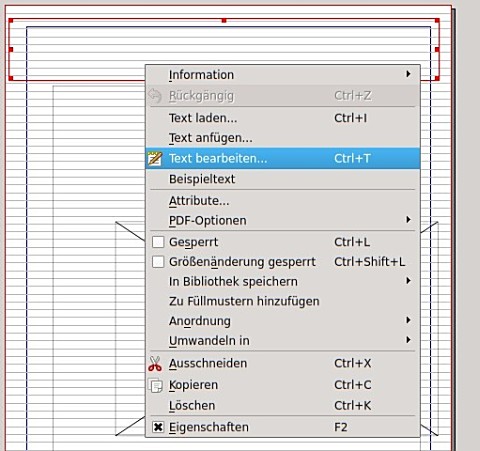Open Eigenschaften properties entry
This screenshot has height=451, width=480.
pyautogui.click(x=283, y=427)
